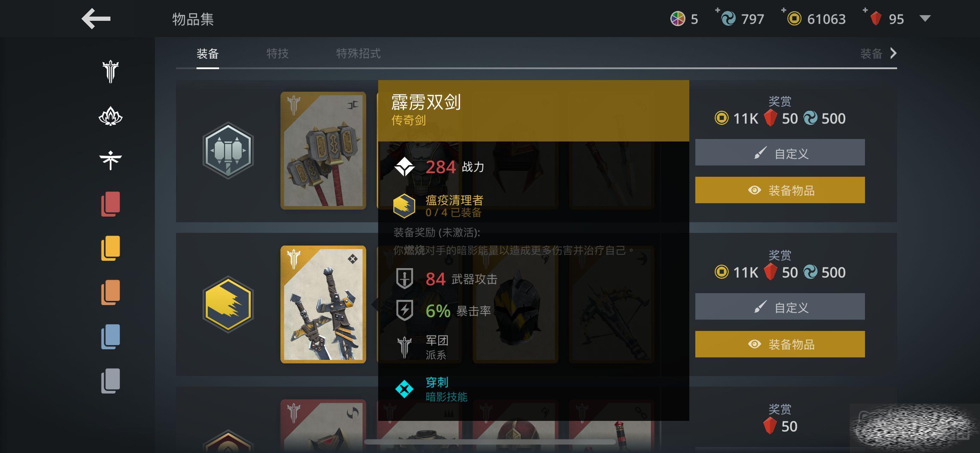Screen dimensions: 980x453
Task: Select the twin swords weapon card
Action: pos(323,304)
